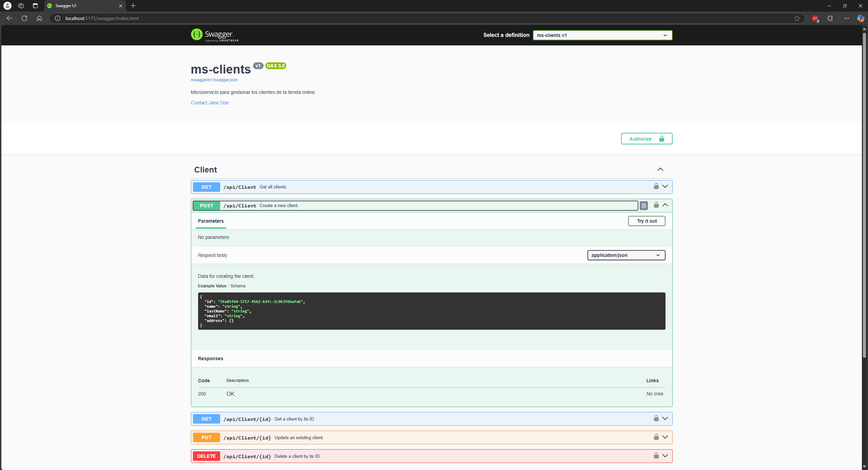Select the Parameters tab
This screenshot has width=868, height=470.
click(211, 221)
